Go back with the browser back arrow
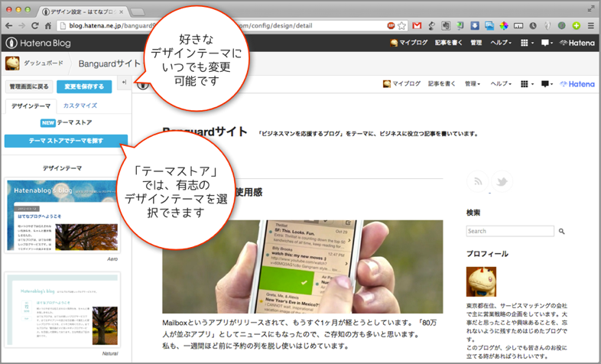The width and height of the screenshot is (601, 364). [9, 26]
